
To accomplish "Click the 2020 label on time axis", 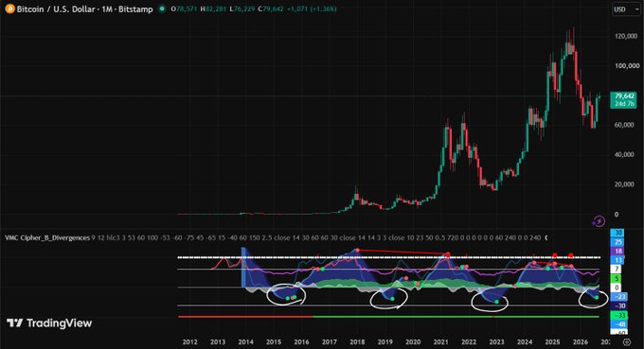I will [x=413, y=341].
